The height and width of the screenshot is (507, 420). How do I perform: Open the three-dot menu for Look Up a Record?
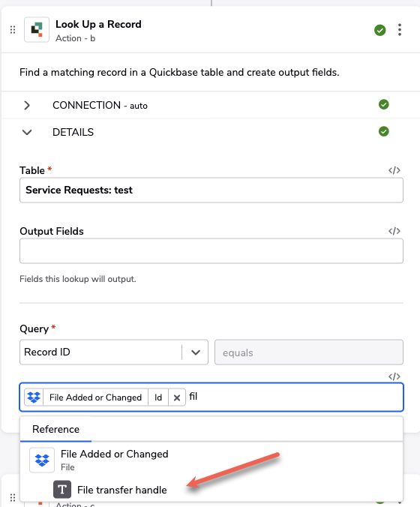pyautogui.click(x=400, y=30)
